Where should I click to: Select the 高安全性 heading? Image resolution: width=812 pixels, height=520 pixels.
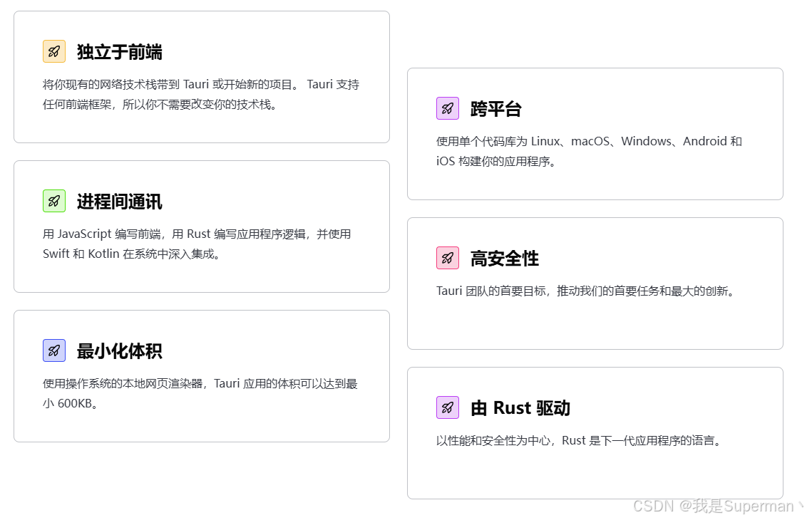505,258
